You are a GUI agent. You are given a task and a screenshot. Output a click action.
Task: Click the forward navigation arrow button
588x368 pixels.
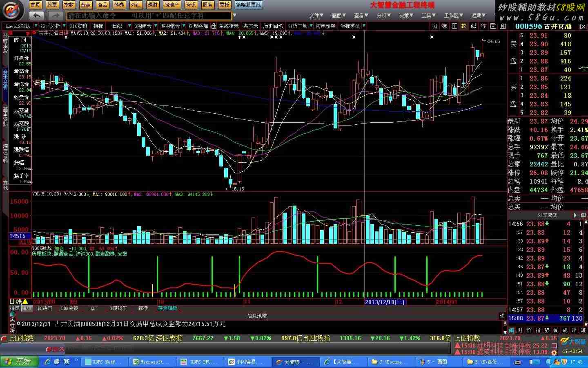tap(55, 15)
